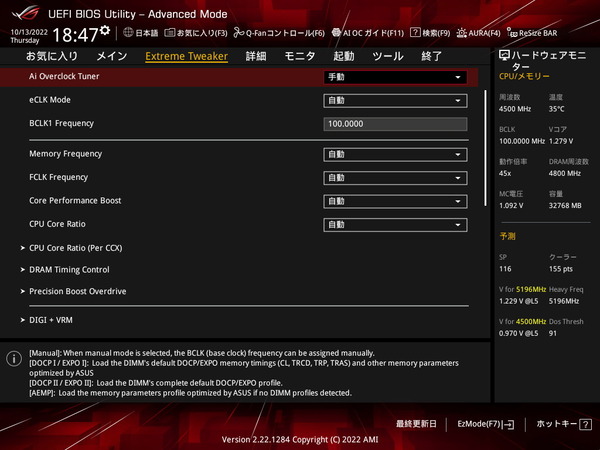Screen dimensions: 600x450
Task: Click the info icon in the help panel
Action: [x=14, y=357]
